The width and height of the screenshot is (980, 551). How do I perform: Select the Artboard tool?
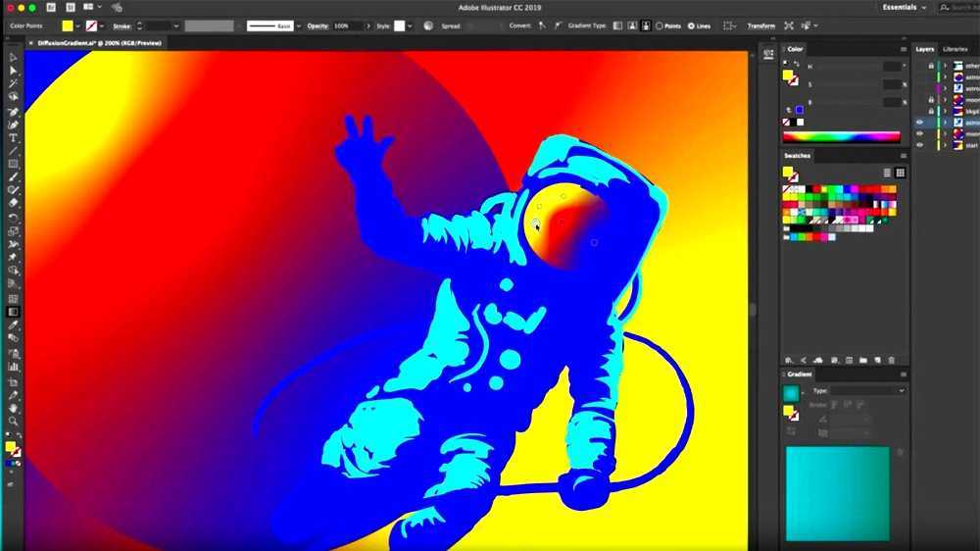[13, 382]
